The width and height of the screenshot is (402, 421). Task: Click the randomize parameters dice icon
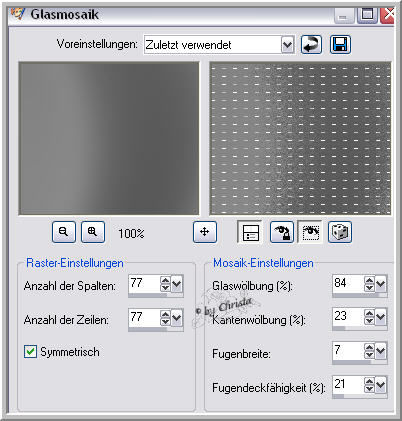point(340,232)
